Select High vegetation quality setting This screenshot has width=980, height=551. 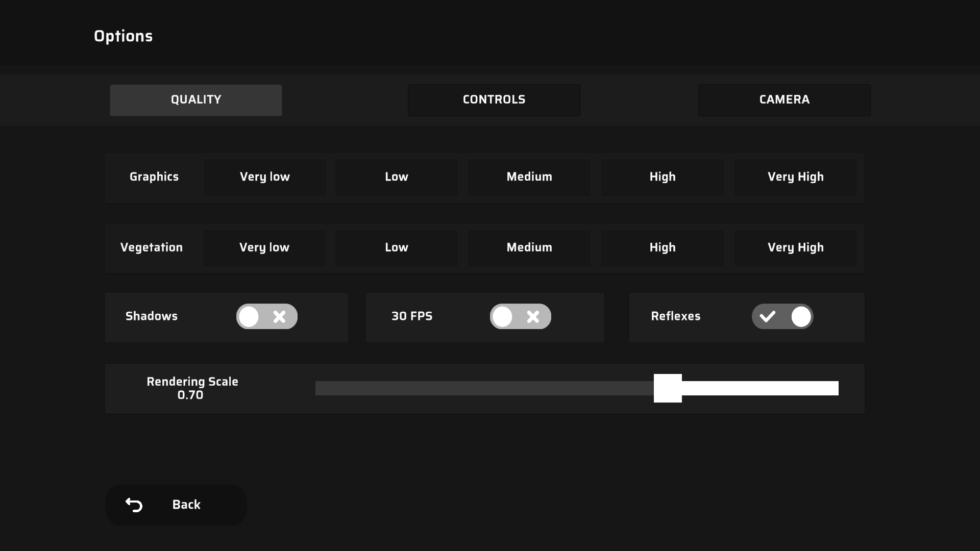coord(663,247)
